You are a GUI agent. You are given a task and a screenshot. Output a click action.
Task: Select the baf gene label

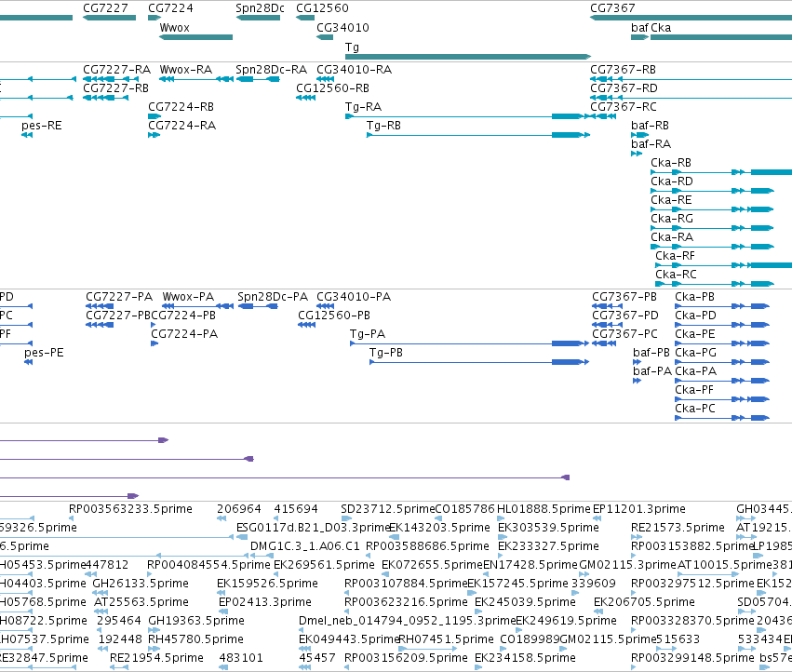click(639, 28)
